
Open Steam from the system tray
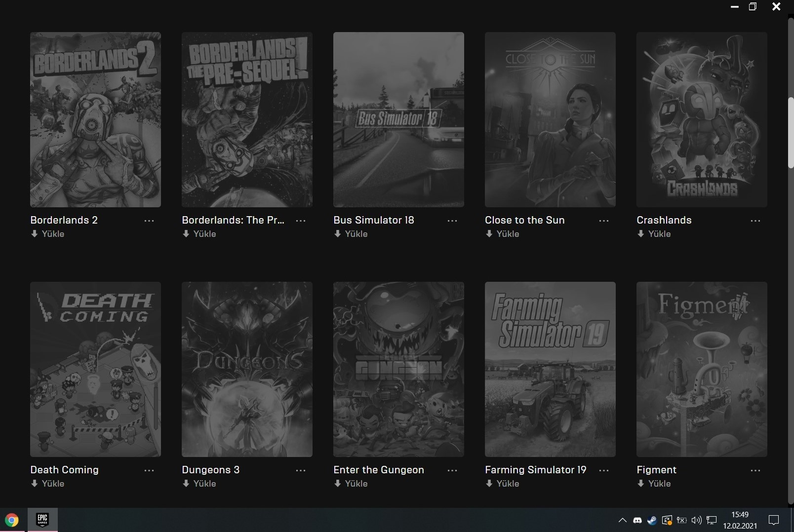[x=652, y=520]
